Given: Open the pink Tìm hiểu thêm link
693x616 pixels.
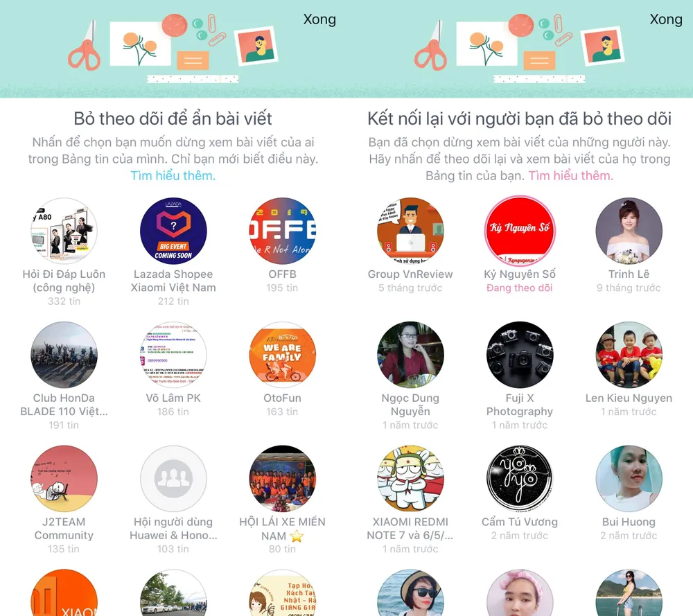Looking at the screenshot, I should [x=570, y=175].
